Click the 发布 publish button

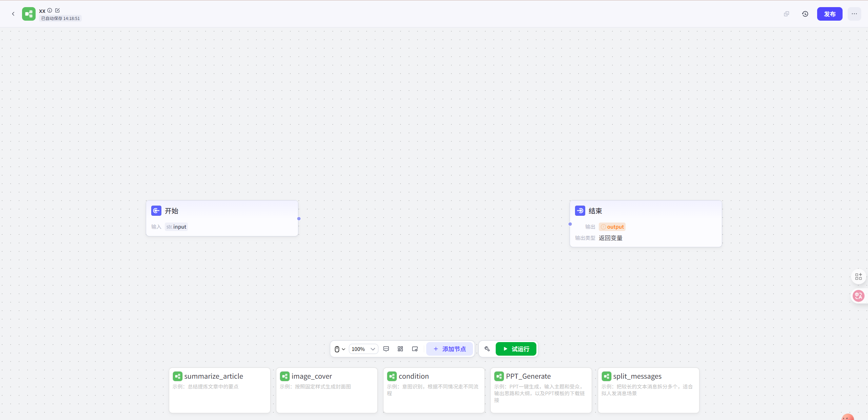pyautogui.click(x=829, y=14)
